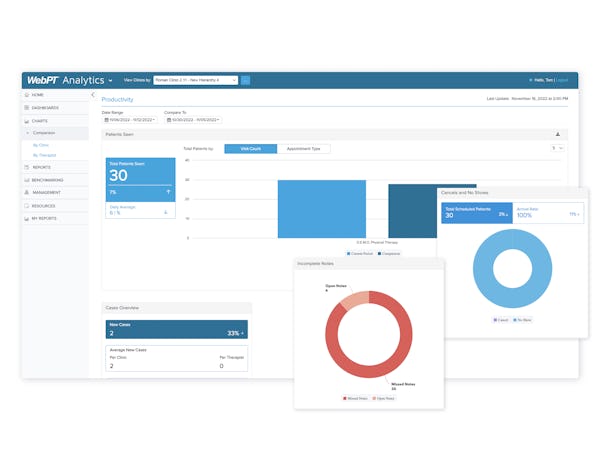Click the WebPT logo
The height and width of the screenshot is (450, 600).
point(42,80)
